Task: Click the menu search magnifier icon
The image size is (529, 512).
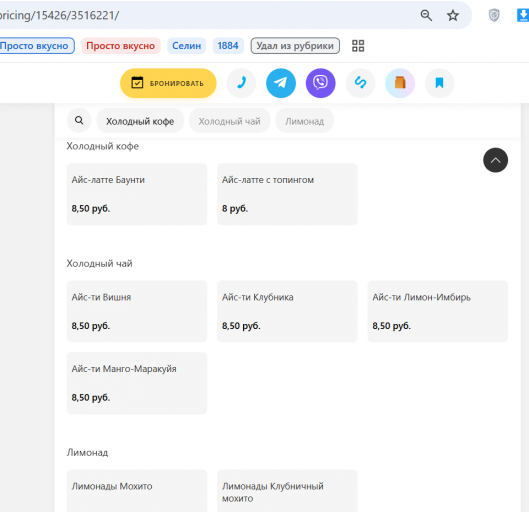Action: 79,120
